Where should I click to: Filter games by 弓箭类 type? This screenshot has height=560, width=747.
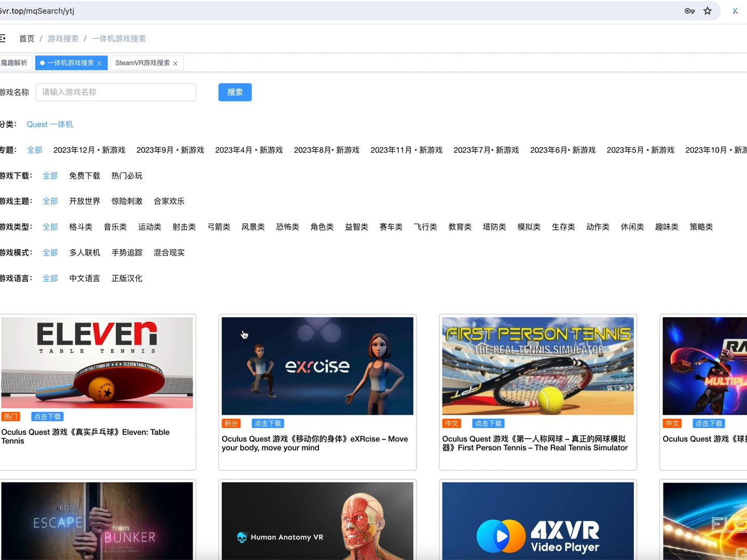point(219,227)
